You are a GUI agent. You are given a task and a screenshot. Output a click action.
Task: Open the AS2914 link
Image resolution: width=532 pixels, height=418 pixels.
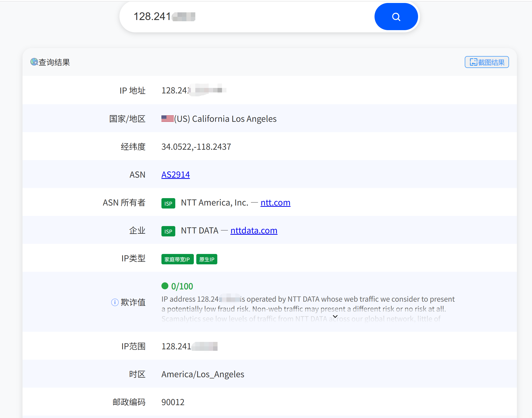(x=176, y=175)
